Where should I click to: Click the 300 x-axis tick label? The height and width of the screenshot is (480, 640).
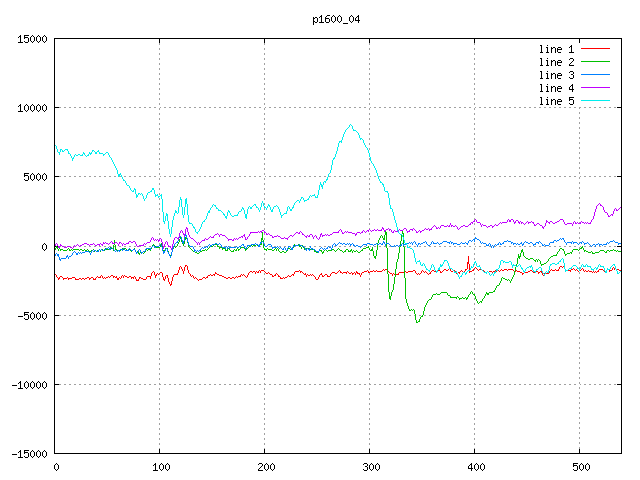click(x=370, y=466)
